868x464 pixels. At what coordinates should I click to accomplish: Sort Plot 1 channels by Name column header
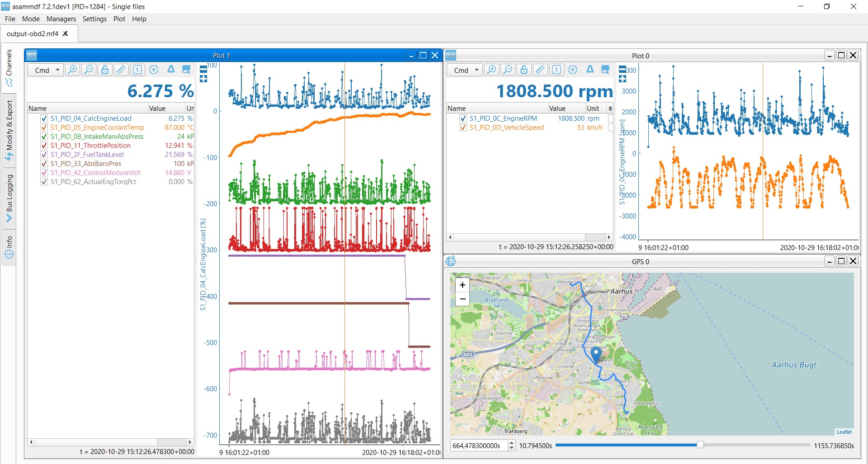click(88, 108)
